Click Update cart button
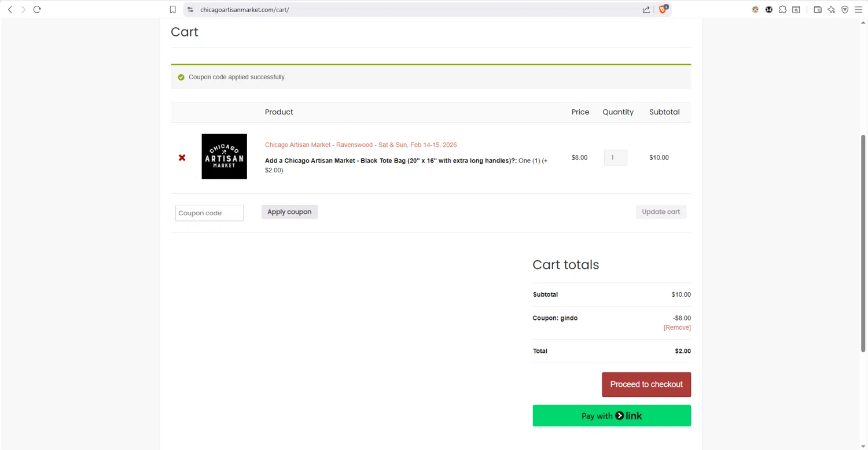This screenshot has height=450, width=868. point(661,212)
